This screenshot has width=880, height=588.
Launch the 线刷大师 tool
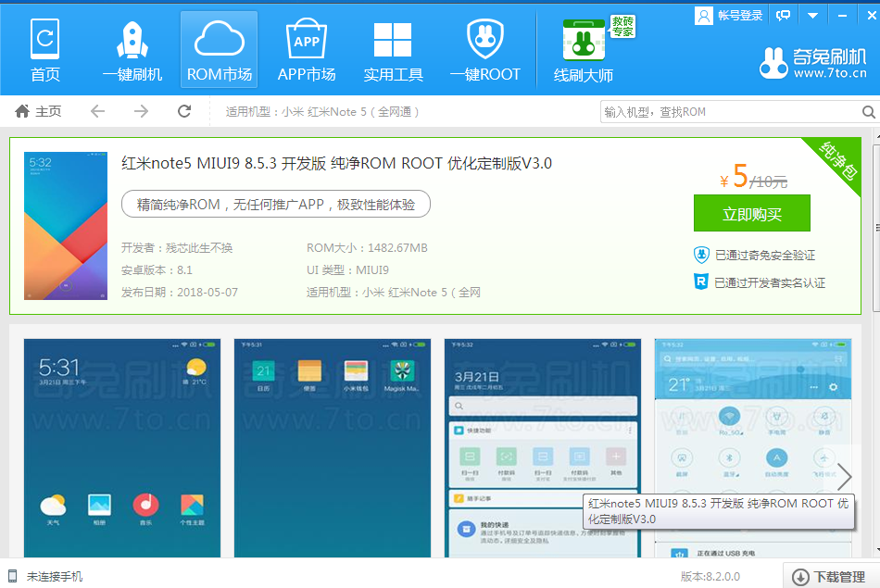click(x=584, y=51)
